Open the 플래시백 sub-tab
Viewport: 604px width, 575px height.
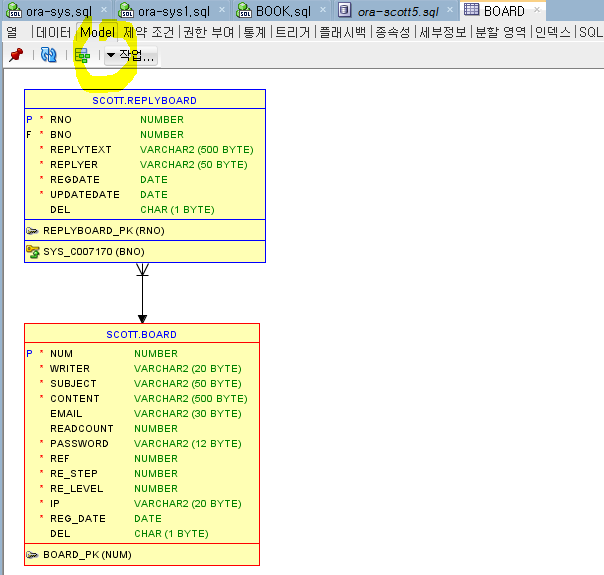(x=342, y=32)
